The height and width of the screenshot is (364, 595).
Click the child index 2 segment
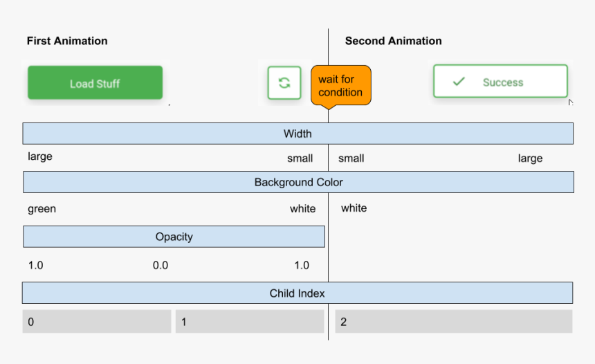point(453,322)
